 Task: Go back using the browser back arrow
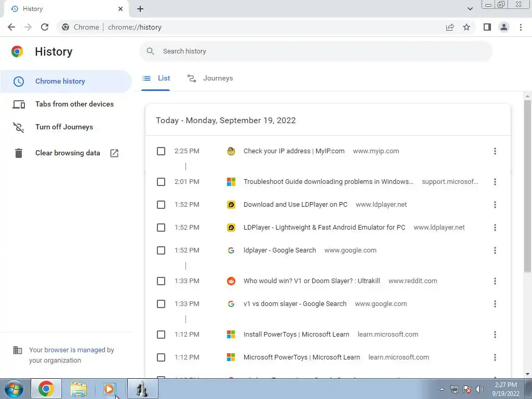pyautogui.click(x=11, y=27)
